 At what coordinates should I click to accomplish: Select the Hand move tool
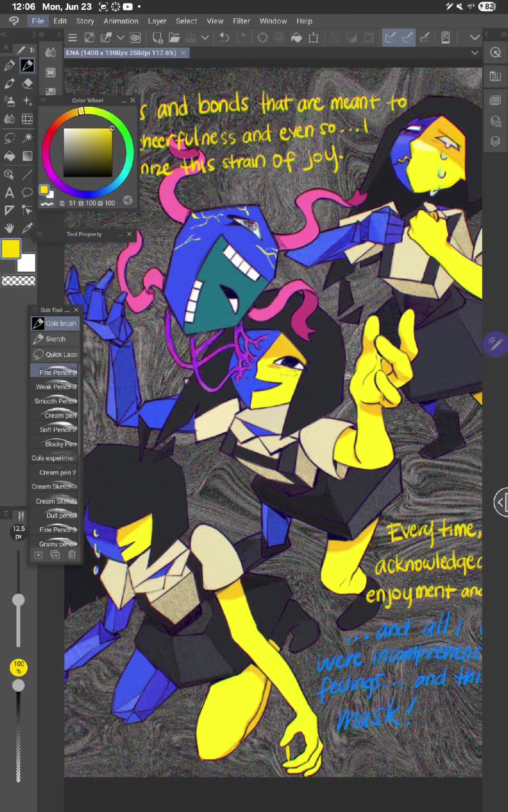pyautogui.click(x=9, y=228)
